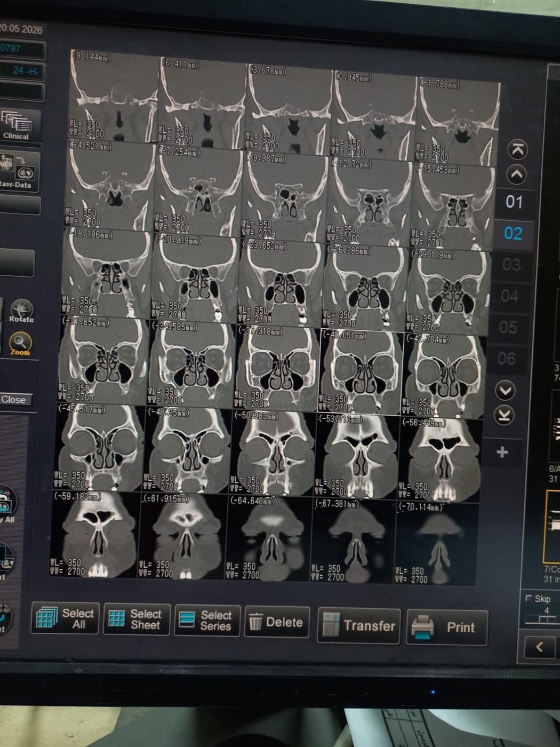This screenshot has height=747, width=560.
Task: Jump to the last film sheet
Action: 505,416
